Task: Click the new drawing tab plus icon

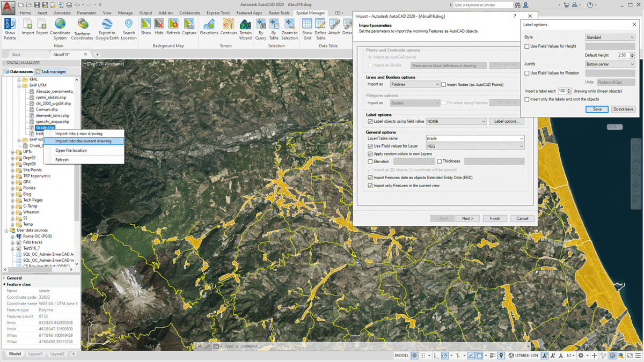Action: [x=97, y=54]
